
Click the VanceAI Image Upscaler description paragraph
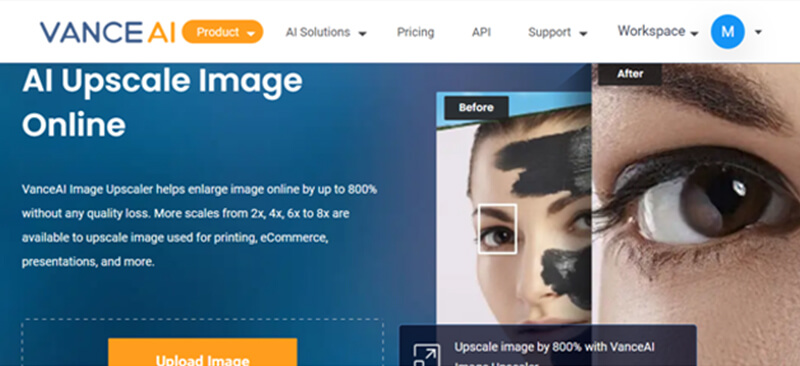coord(199,226)
